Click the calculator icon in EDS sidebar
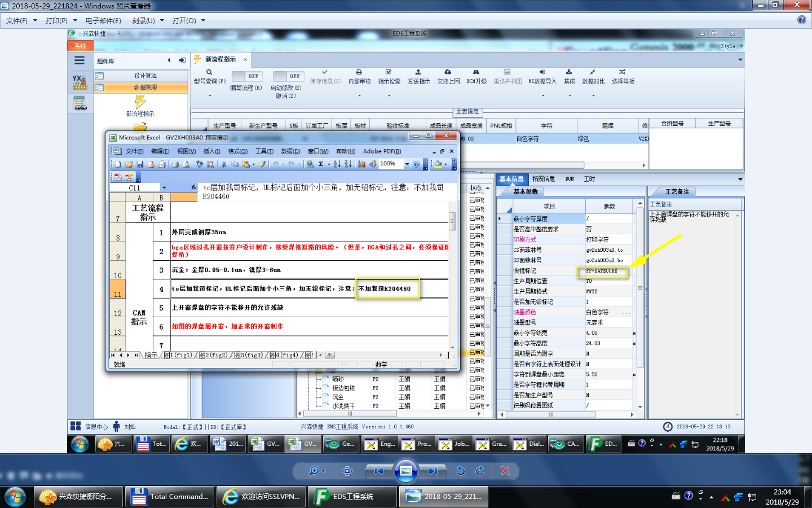Viewport: 812px width, 508px height. (x=80, y=103)
